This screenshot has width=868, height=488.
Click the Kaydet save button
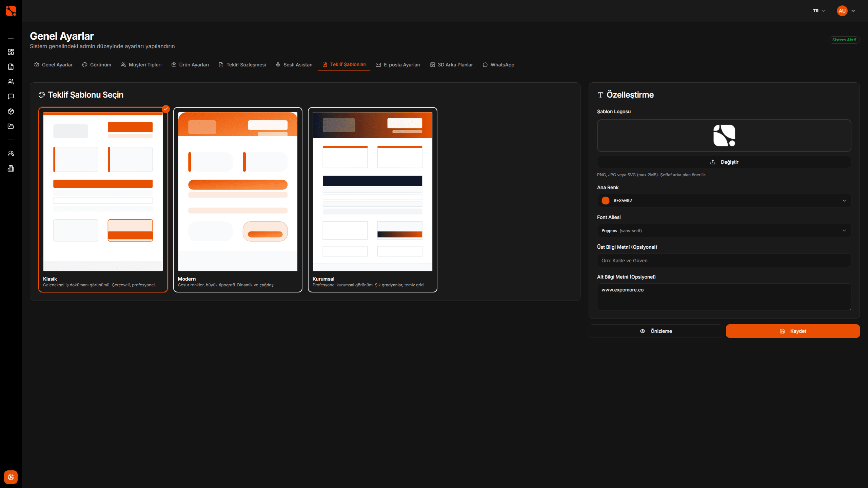[x=792, y=331]
